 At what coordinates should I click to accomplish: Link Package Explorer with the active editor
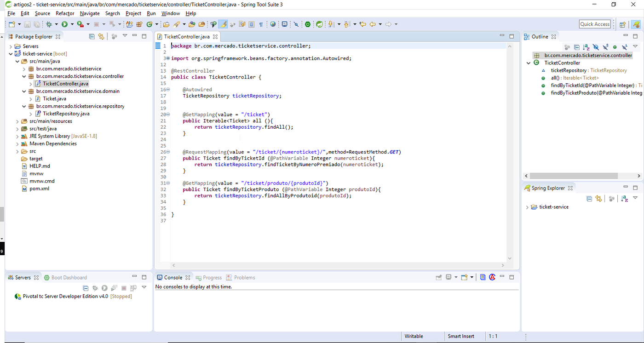coord(101,36)
